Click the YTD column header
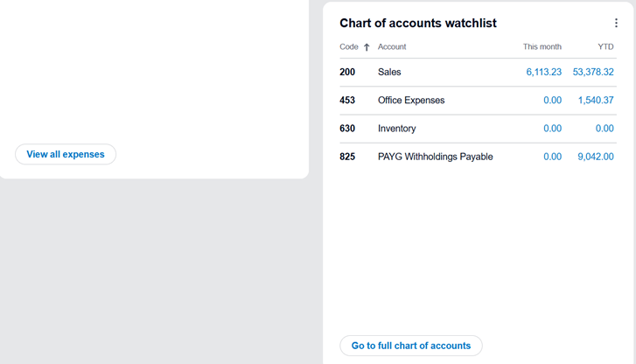The height and width of the screenshot is (364, 636). pyautogui.click(x=605, y=46)
